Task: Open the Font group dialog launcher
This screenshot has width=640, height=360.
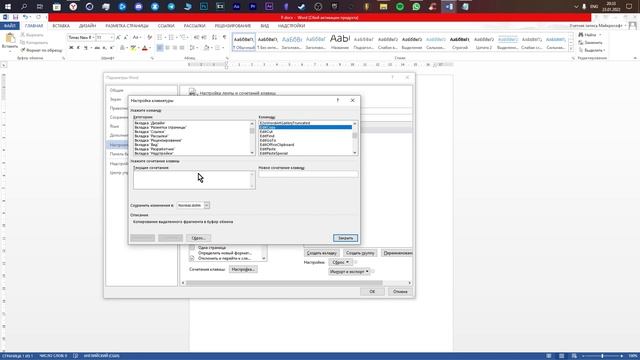Action: click(152, 58)
